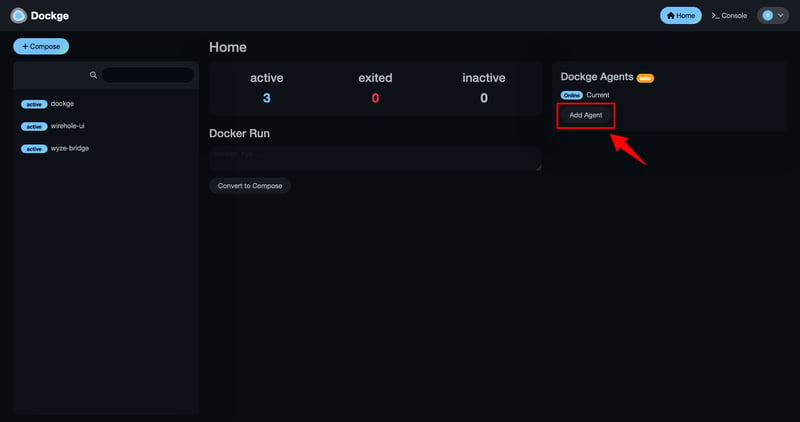The height and width of the screenshot is (422, 800).
Task: Focus the stack search field
Action: [148, 75]
